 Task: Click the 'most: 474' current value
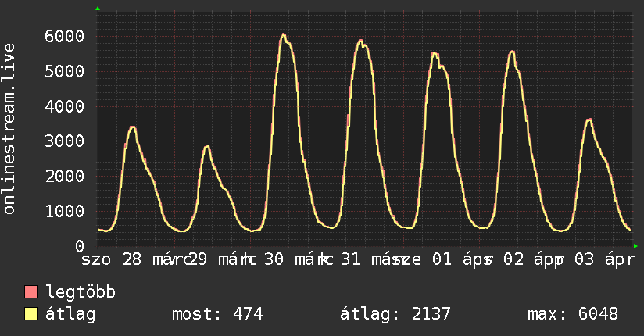point(217,314)
